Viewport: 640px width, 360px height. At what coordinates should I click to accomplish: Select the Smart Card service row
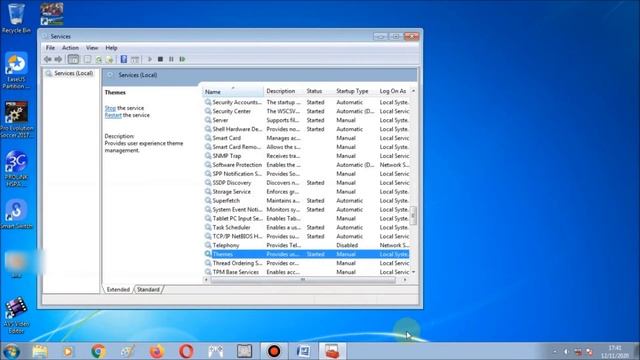[307, 138]
